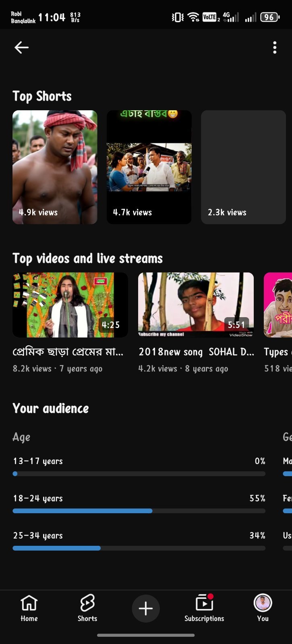Tap the plus create button
Screen dimensions: 292x644
pos(146,608)
